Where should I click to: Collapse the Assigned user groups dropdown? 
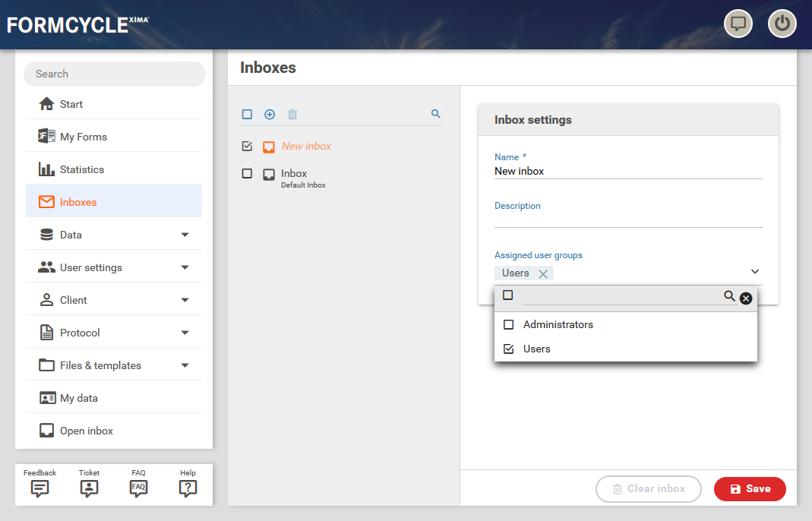(x=755, y=272)
